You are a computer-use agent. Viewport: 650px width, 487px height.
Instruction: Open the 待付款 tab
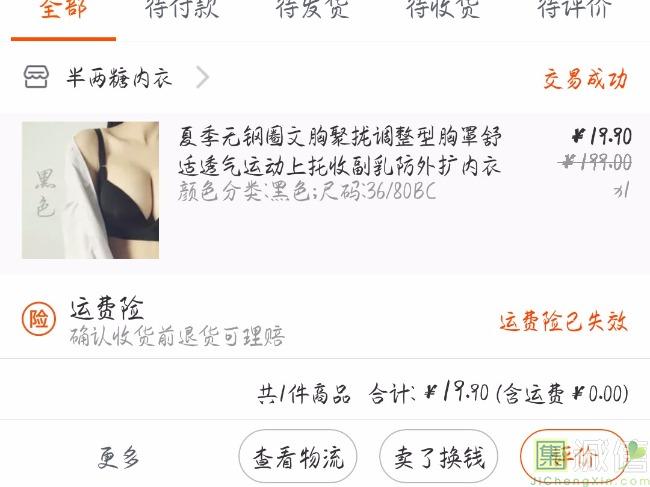[182, 8]
